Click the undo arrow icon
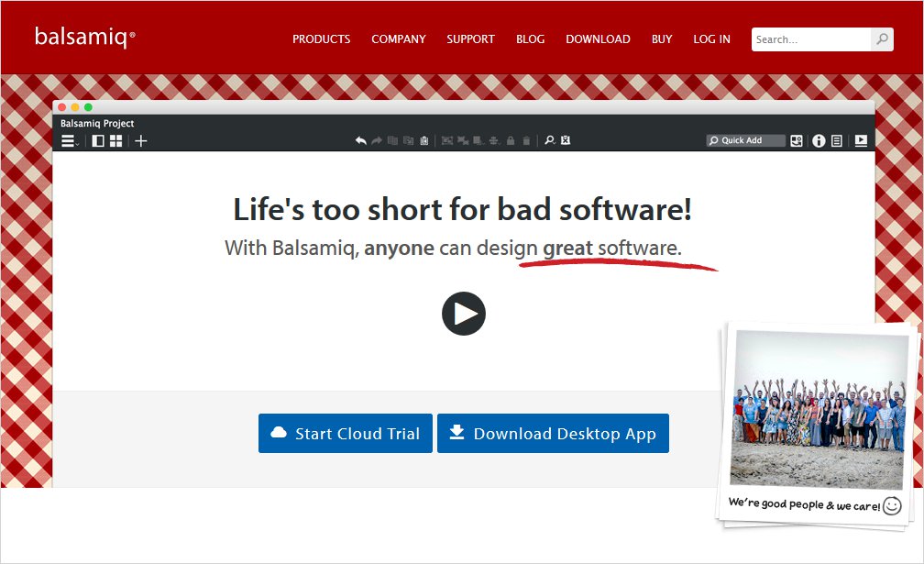Image resolution: width=924 pixels, height=564 pixels. click(x=361, y=141)
